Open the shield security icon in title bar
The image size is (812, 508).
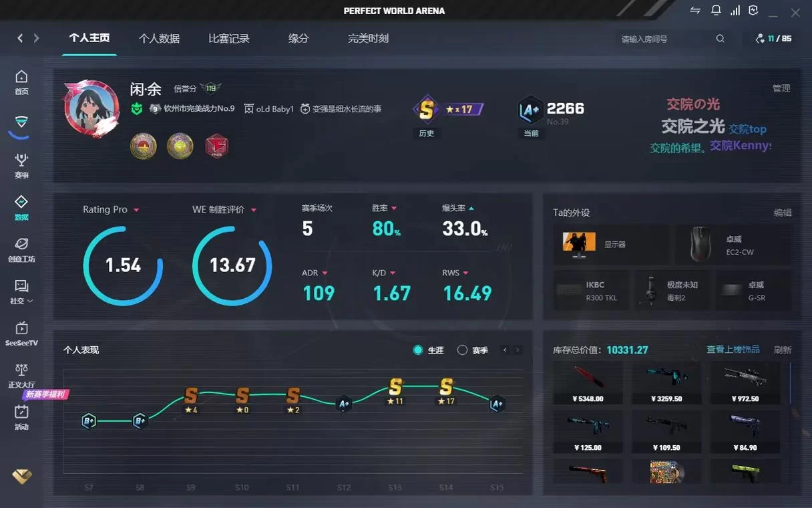click(754, 10)
